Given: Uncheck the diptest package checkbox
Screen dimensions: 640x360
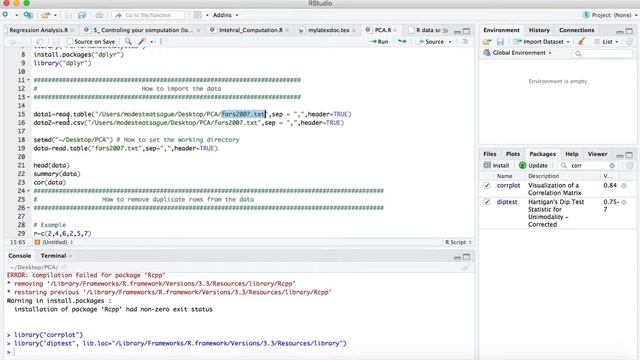Looking at the screenshot, I should tap(487, 202).
